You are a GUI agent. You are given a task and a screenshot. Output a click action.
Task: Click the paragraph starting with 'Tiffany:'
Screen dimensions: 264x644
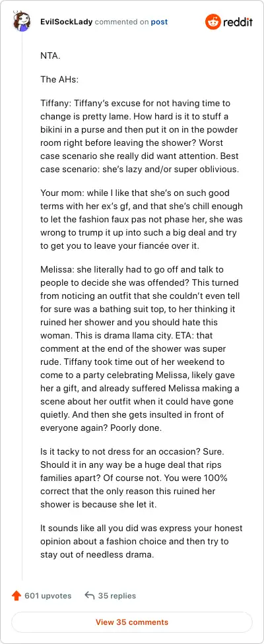coord(140,136)
